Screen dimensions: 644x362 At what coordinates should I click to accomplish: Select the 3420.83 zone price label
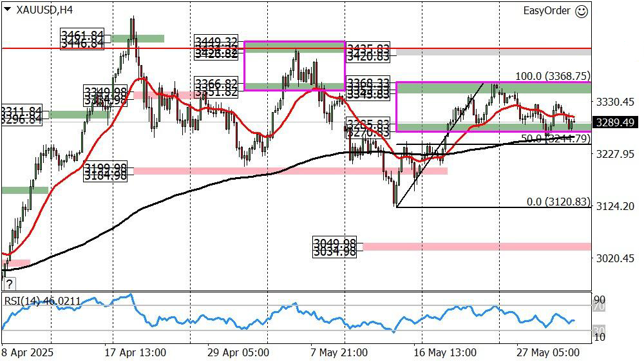tap(368, 57)
